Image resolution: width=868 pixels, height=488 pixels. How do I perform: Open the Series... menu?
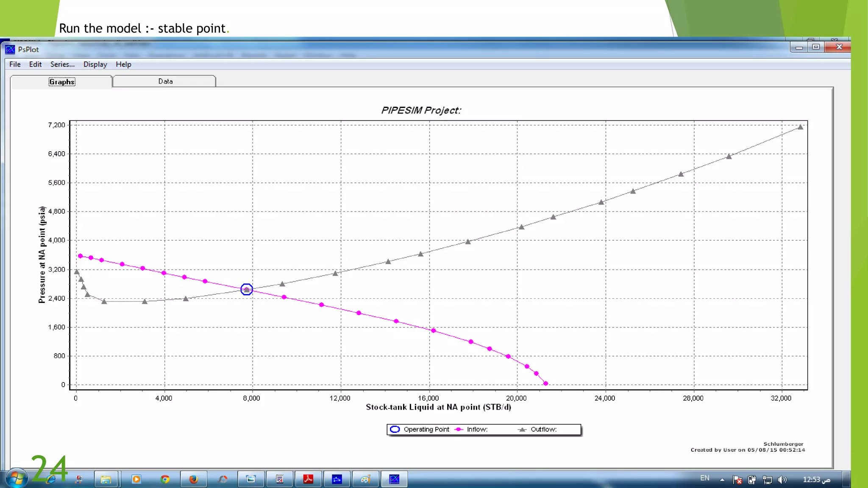click(x=62, y=64)
